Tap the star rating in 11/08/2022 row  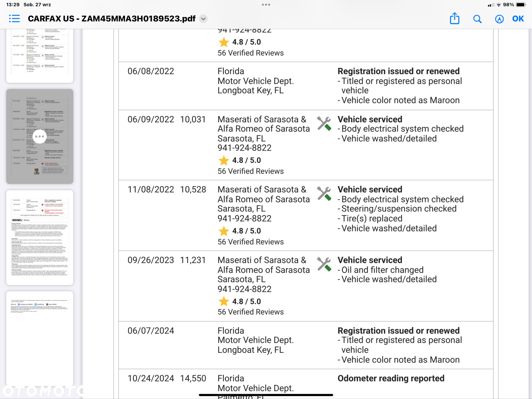[239, 231]
